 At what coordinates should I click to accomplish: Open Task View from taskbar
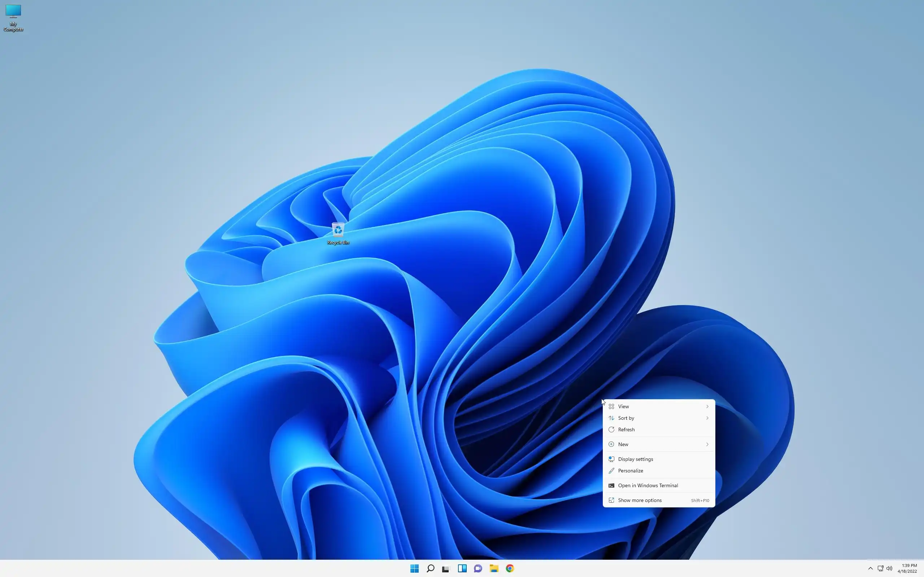pos(446,568)
